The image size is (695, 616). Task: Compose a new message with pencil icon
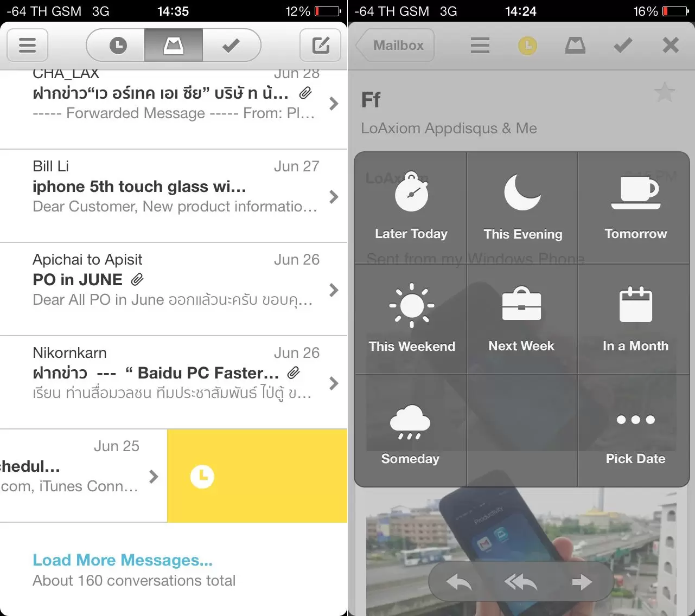coord(321,45)
